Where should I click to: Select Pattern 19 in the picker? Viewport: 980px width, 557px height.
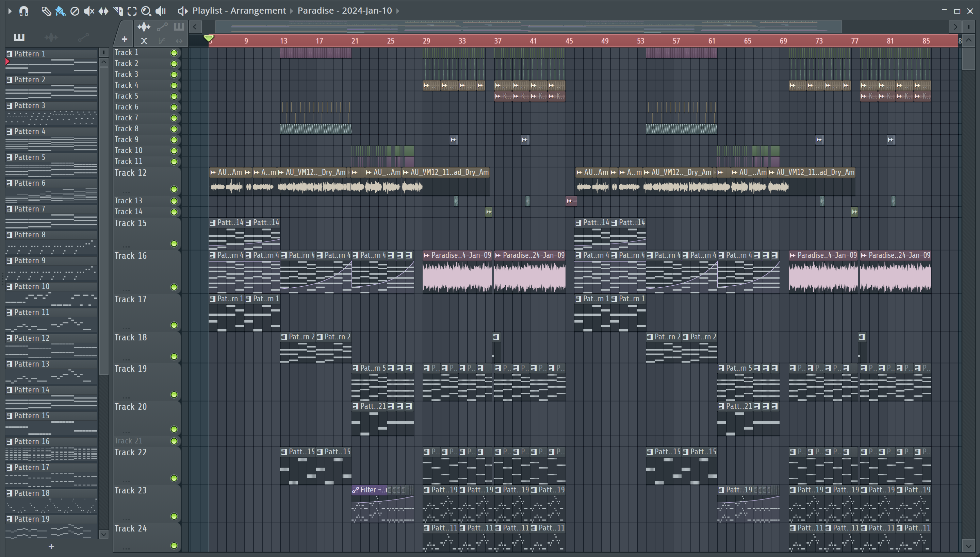[x=51, y=526]
